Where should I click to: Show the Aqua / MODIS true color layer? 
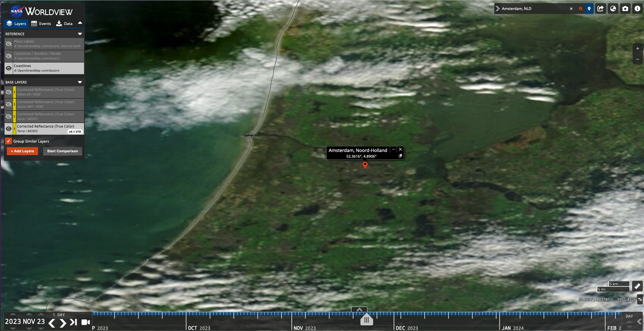tap(9, 116)
